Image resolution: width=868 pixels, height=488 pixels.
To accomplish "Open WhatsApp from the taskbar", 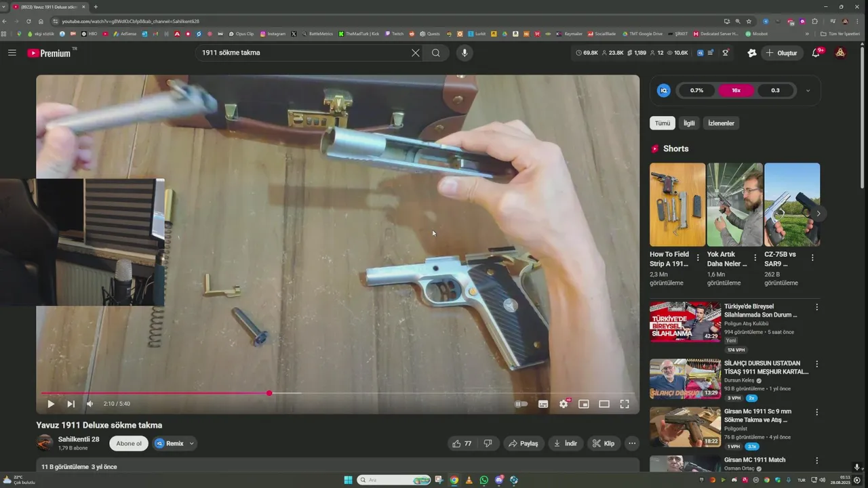I will (484, 480).
